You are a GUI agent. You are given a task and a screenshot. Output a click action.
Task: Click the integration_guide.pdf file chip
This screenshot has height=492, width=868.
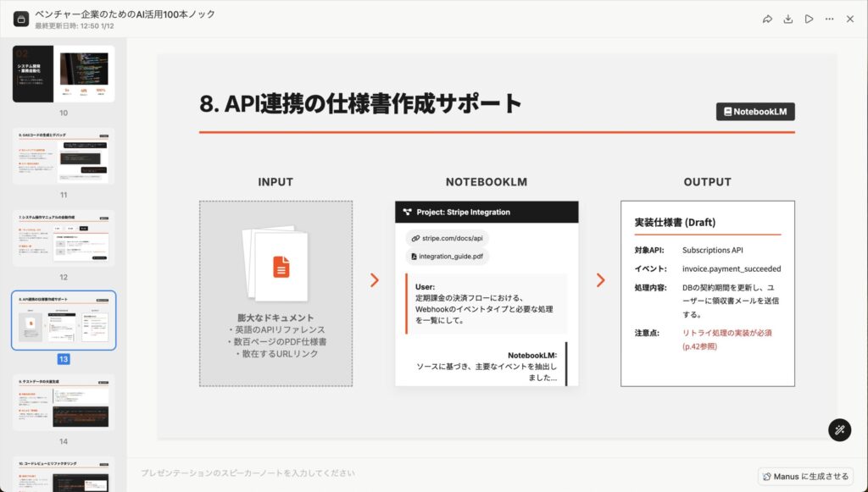(447, 256)
